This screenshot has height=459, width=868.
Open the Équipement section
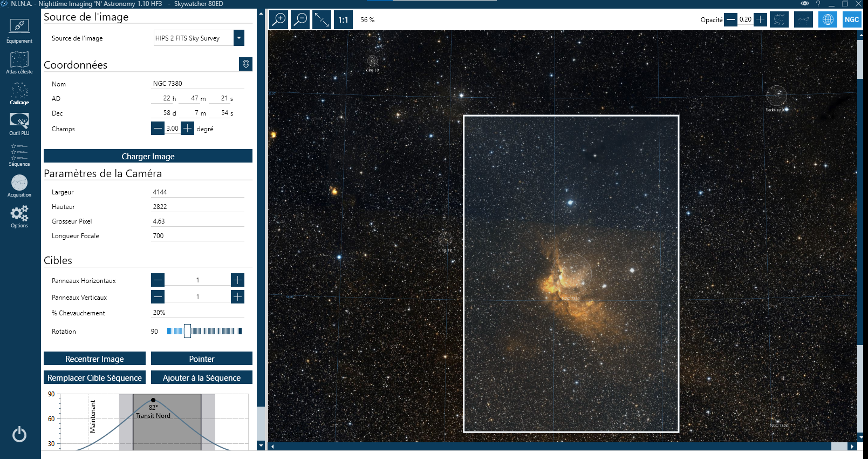19,31
